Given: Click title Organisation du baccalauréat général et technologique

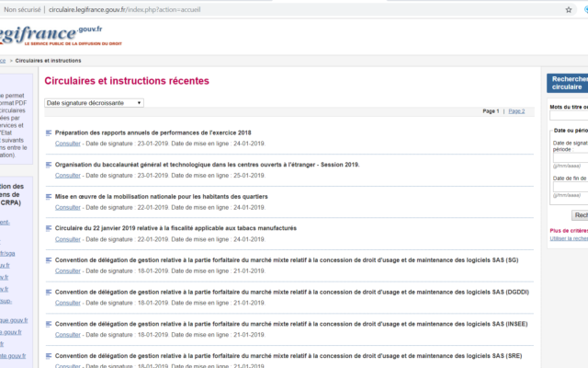Looking at the screenshot, I should (x=207, y=165).
